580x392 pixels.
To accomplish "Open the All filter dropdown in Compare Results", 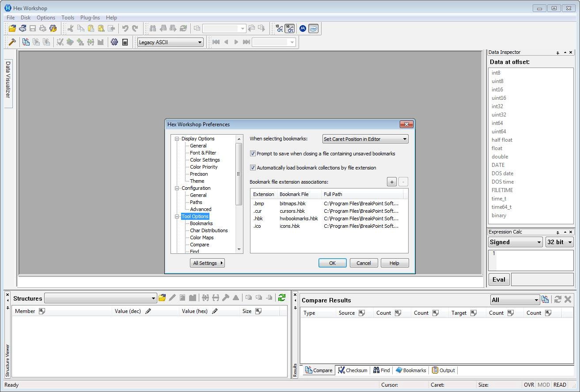I will pyautogui.click(x=515, y=300).
